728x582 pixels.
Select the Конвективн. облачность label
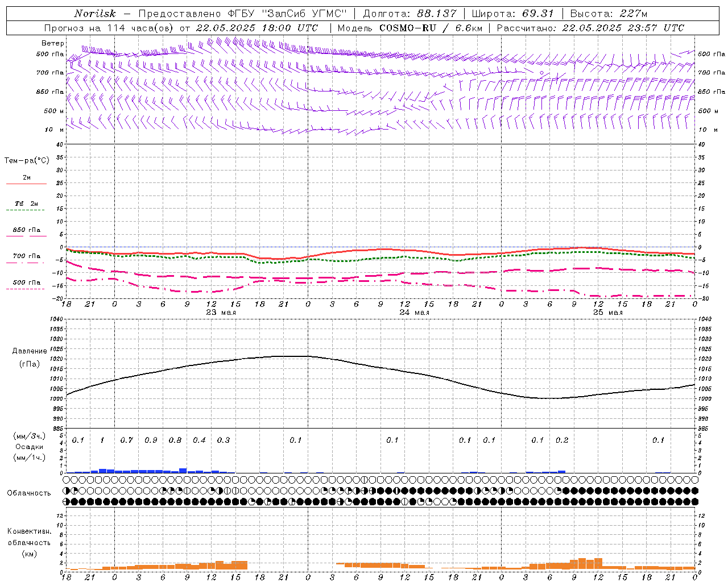coord(29,537)
